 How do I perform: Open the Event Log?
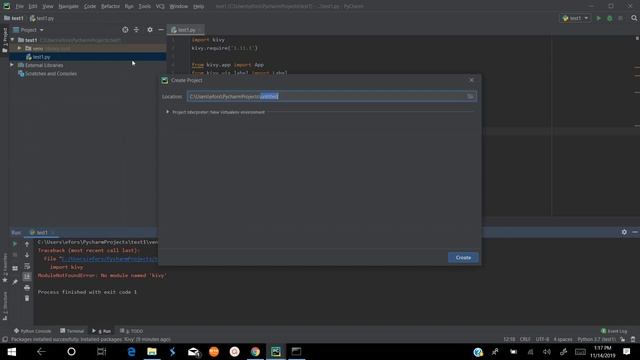click(x=614, y=331)
